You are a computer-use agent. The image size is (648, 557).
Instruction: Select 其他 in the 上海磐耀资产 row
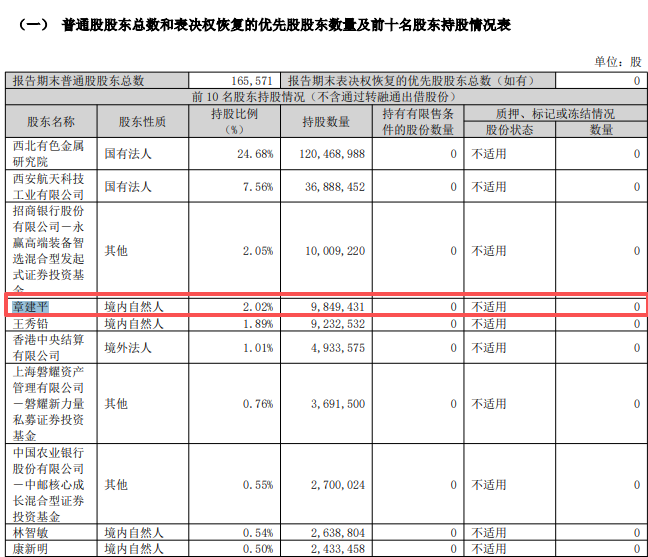click(x=116, y=404)
